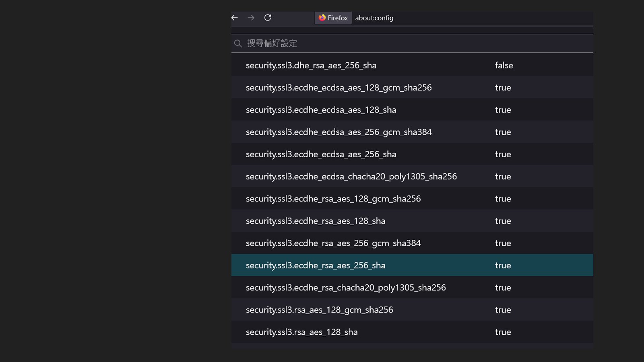
Task: Click the ecdhe_rsa_aes_128_sha preference name
Action: coord(315,221)
